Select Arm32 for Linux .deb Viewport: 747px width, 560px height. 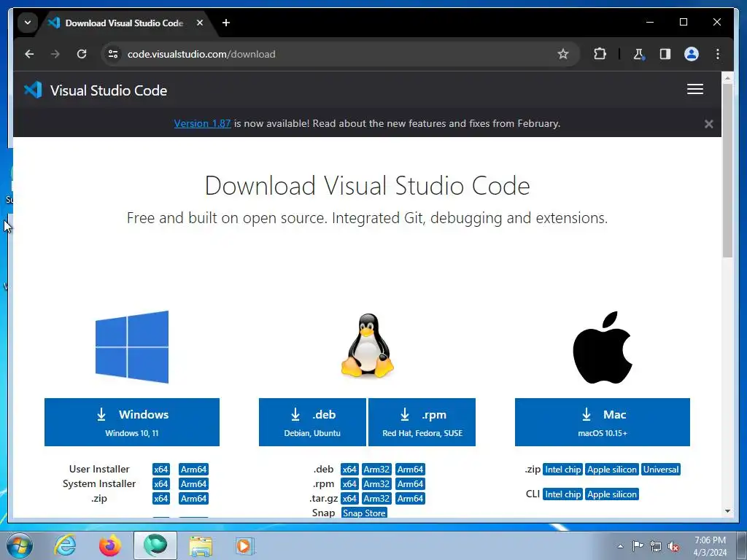coord(376,469)
